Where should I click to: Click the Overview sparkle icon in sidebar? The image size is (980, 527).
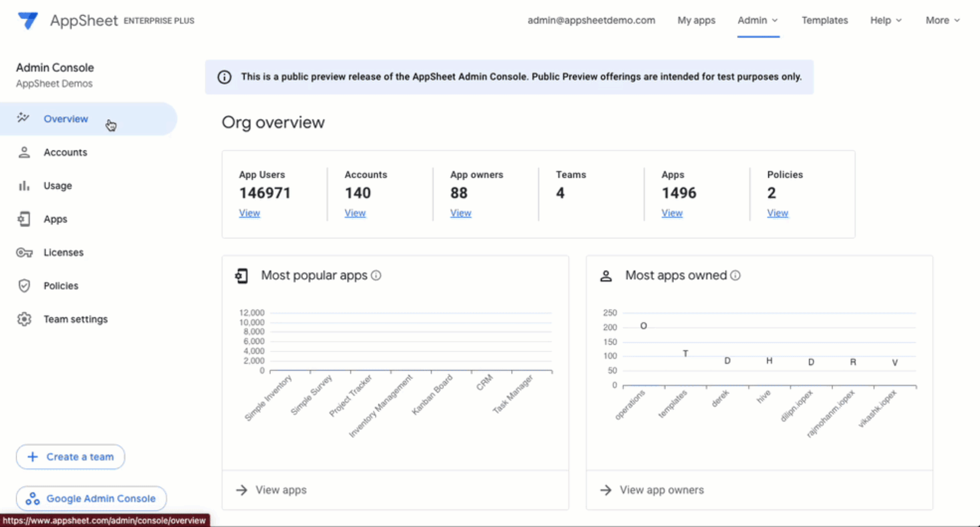tap(23, 118)
